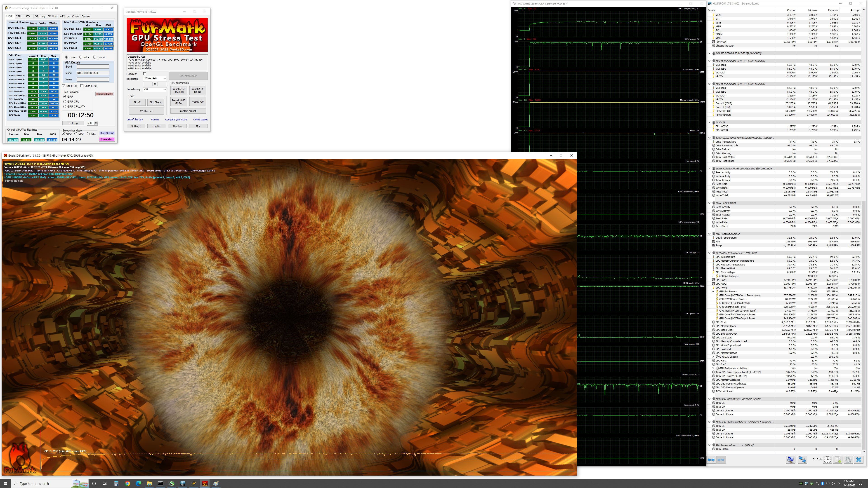868x488 pixels.
Task: Open FurMark Resolution dropdown
Action: click(155, 78)
